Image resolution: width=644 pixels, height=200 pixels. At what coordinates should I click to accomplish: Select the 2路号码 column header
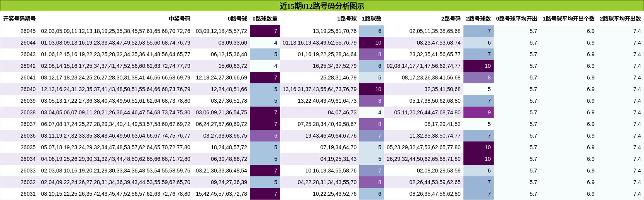tap(451, 19)
